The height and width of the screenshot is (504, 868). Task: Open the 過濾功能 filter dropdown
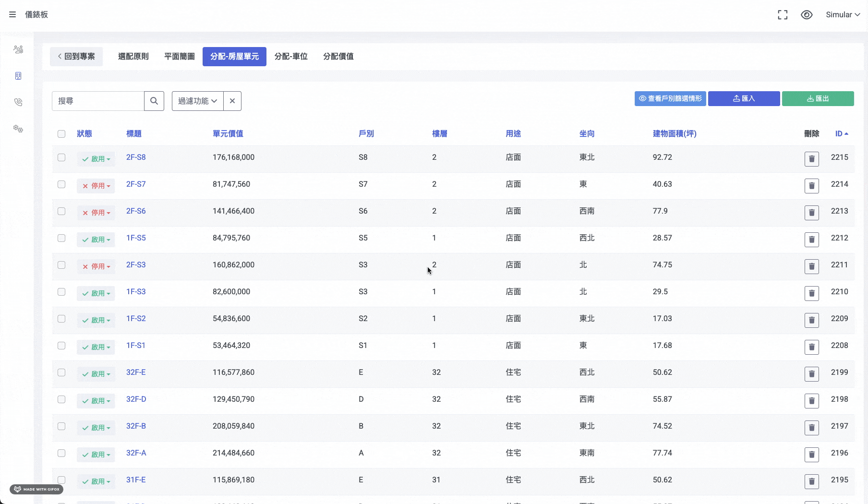pyautogui.click(x=197, y=101)
